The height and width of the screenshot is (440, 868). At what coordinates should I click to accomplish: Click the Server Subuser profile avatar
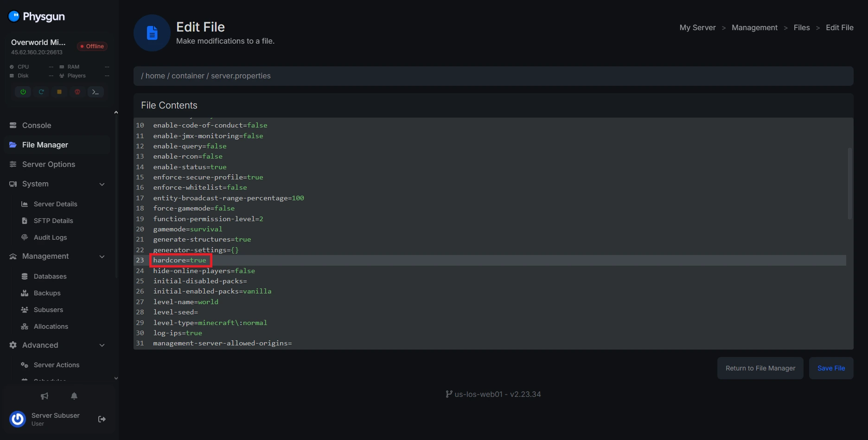pyautogui.click(x=17, y=419)
